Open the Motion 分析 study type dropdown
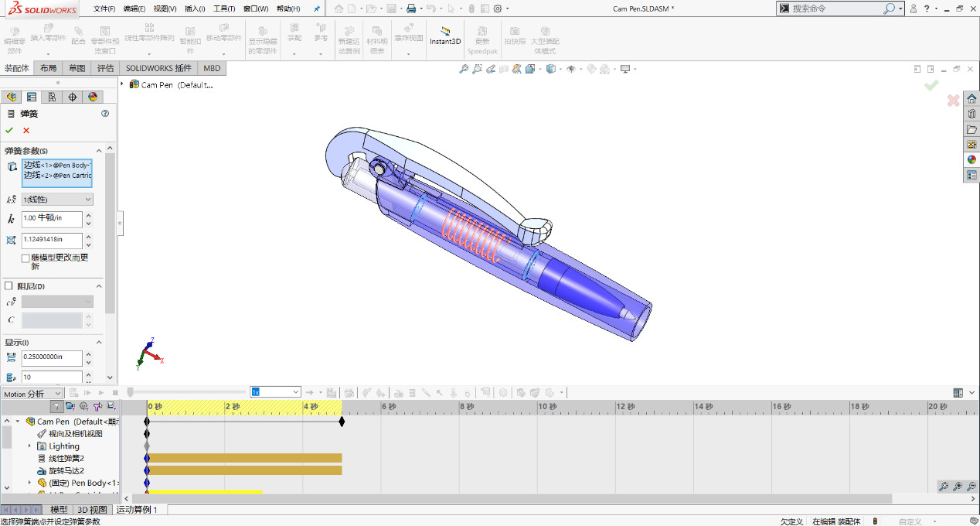 tap(32, 394)
